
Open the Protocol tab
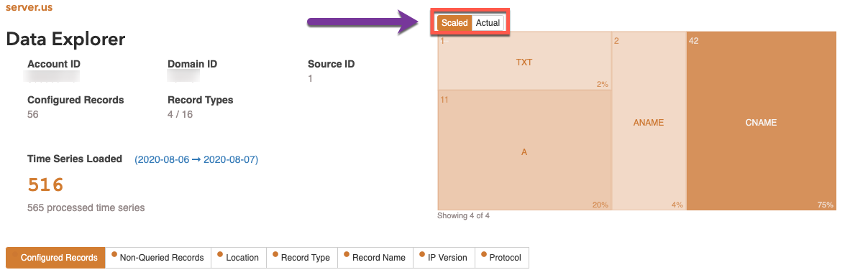coord(502,258)
